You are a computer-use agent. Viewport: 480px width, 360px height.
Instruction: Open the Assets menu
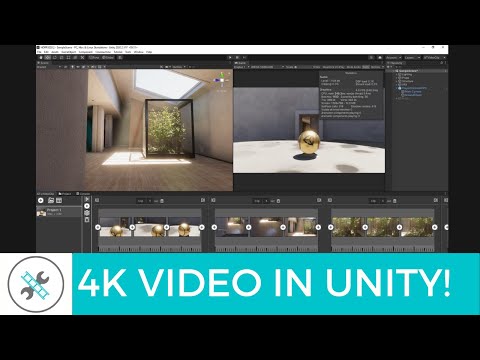55,52
